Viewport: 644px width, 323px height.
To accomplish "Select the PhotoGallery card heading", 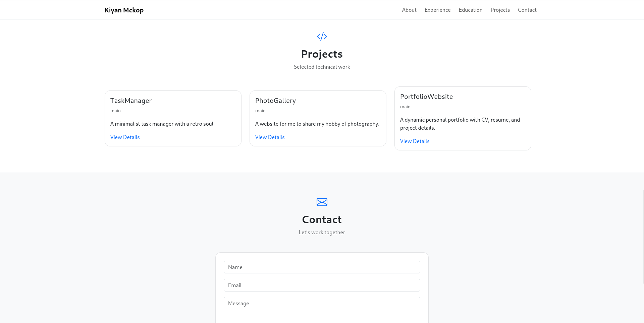I will [275, 101].
